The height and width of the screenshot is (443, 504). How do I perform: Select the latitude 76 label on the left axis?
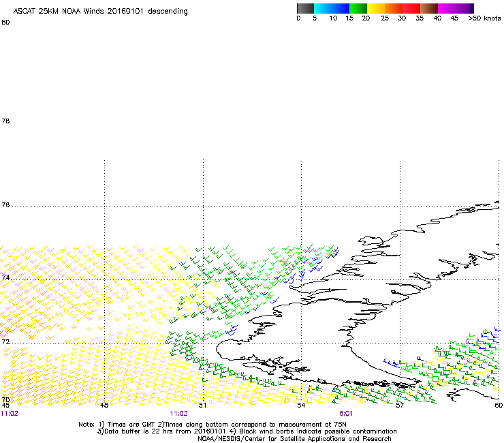5,204
